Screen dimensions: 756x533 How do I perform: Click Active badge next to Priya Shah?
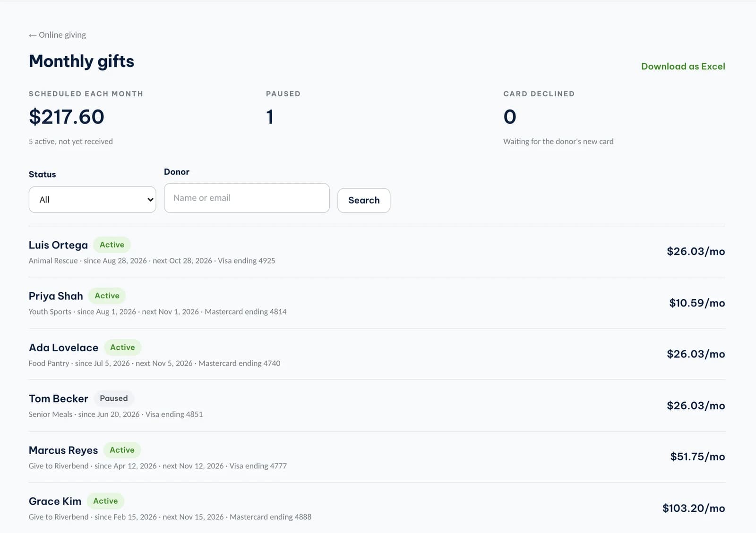107,296
